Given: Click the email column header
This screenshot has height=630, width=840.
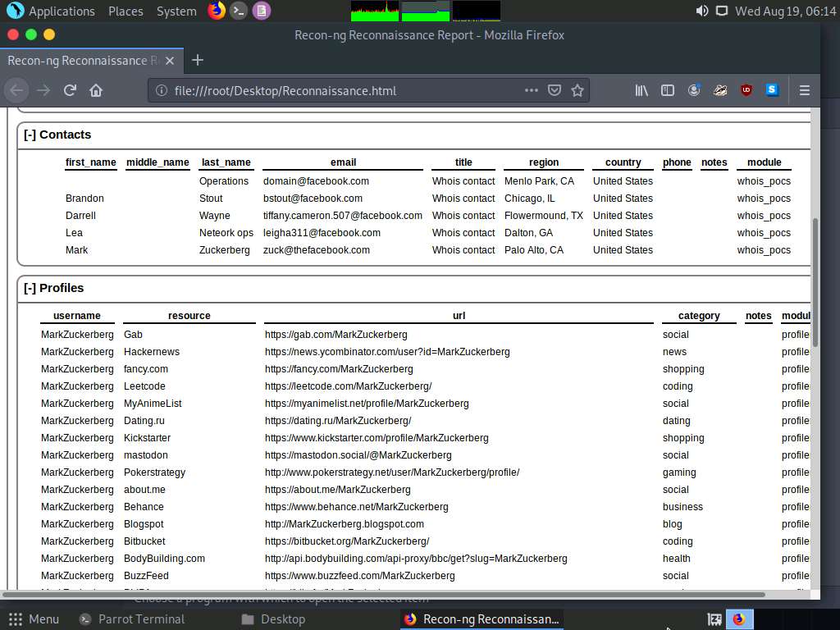Looking at the screenshot, I should tap(343, 162).
